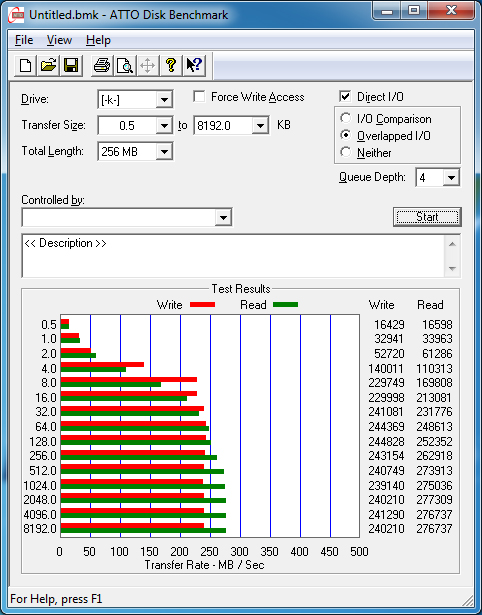Open the View menu

click(59, 40)
